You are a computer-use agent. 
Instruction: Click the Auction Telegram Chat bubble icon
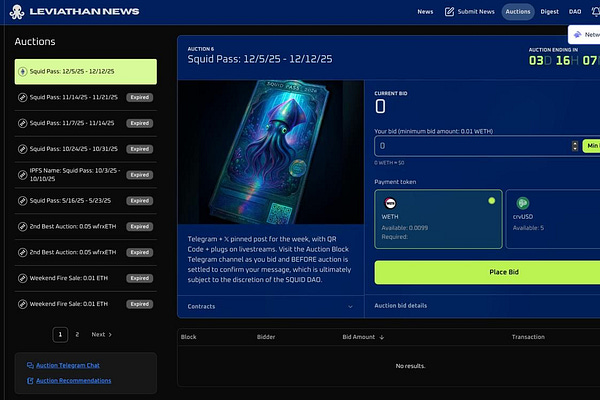tap(30, 366)
